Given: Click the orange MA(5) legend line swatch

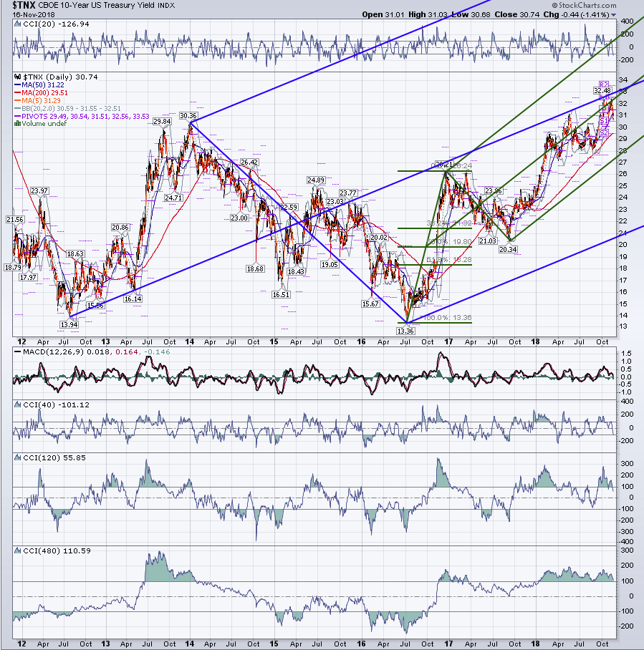Looking at the screenshot, I should (17, 101).
